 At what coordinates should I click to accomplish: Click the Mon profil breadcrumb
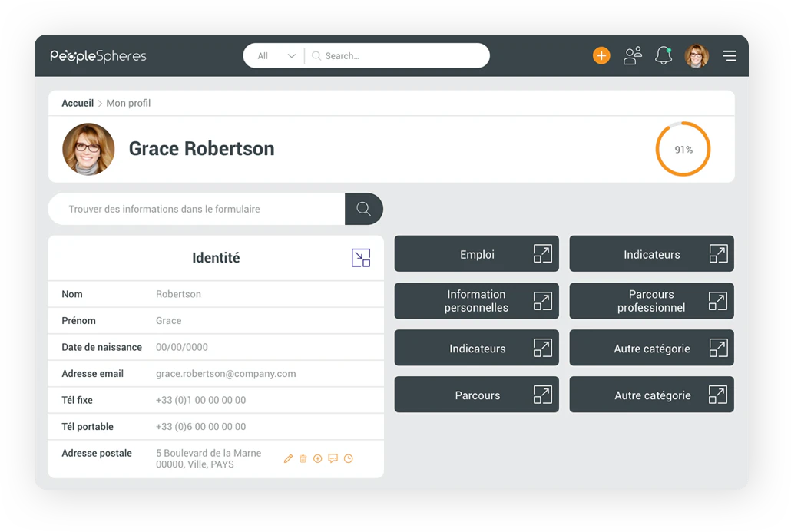pos(128,103)
